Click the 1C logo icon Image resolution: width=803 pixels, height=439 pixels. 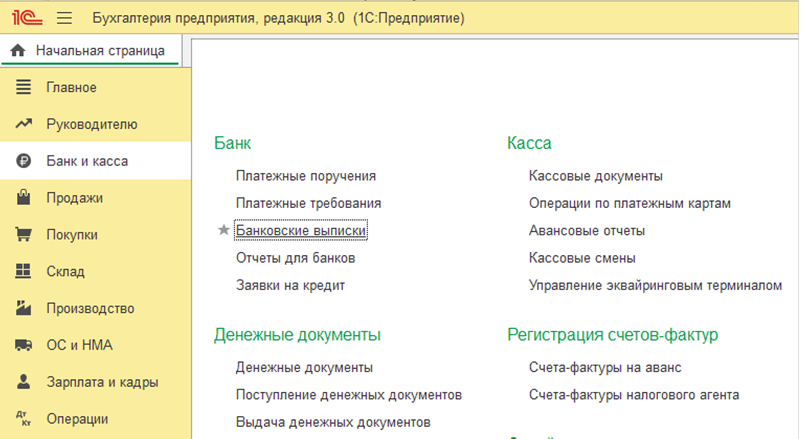click(x=25, y=18)
